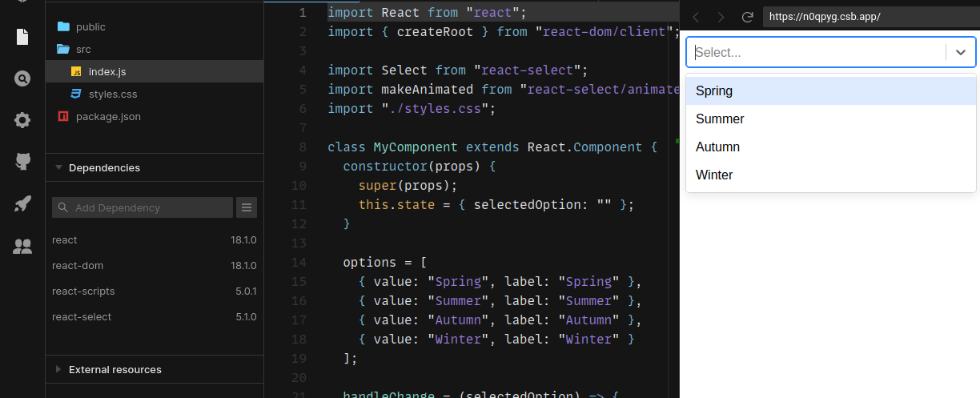Viewport: 980px width, 398px height.
Task: Click the Winter option code line
Action: click(x=496, y=340)
